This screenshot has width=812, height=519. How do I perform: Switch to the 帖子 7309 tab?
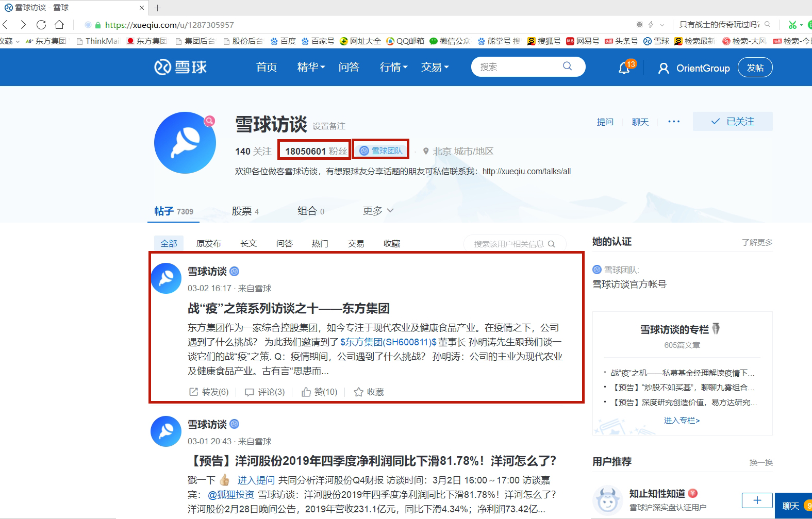pyautogui.click(x=174, y=211)
